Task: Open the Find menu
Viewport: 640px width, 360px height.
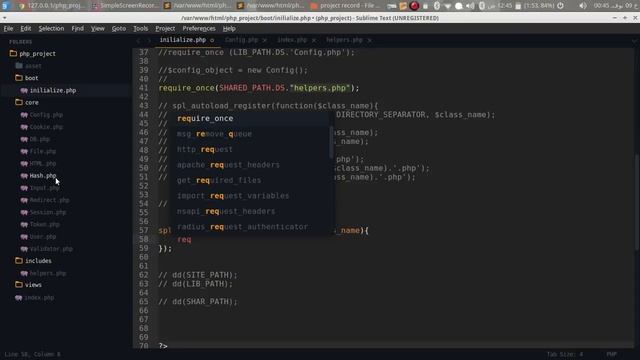Action: tap(78, 29)
